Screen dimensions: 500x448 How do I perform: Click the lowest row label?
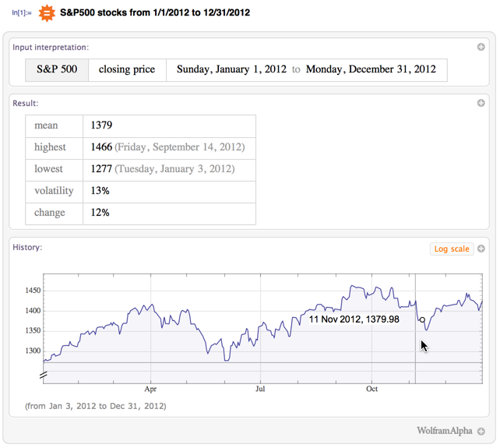tap(48, 169)
